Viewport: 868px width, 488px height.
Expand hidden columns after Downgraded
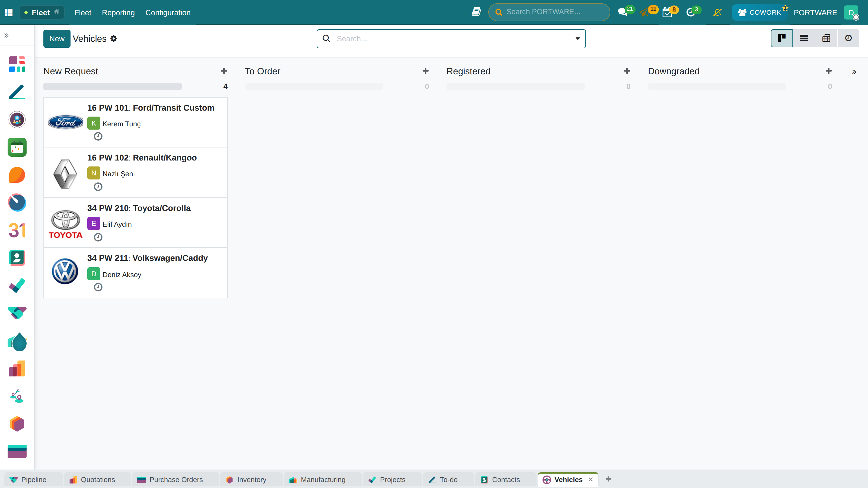[854, 72]
